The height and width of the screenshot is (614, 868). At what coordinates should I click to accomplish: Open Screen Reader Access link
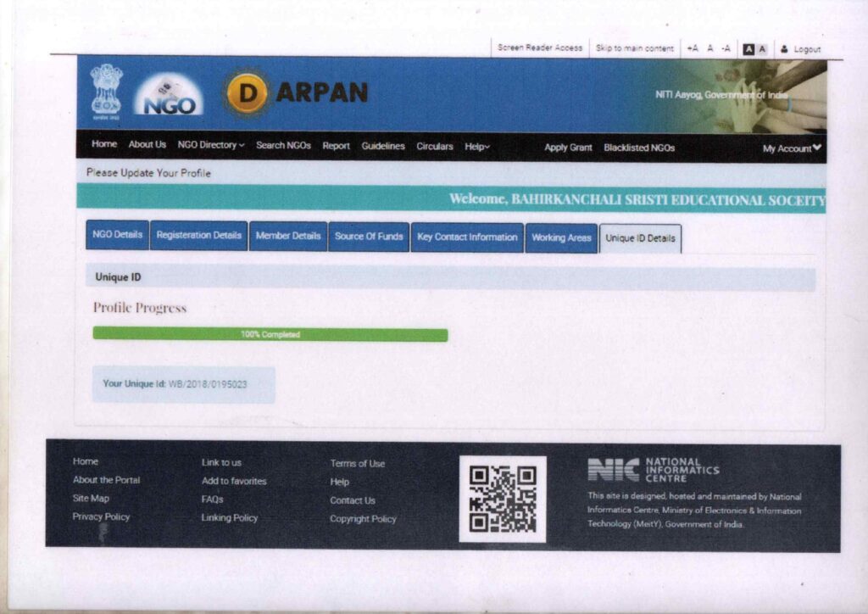coord(540,47)
